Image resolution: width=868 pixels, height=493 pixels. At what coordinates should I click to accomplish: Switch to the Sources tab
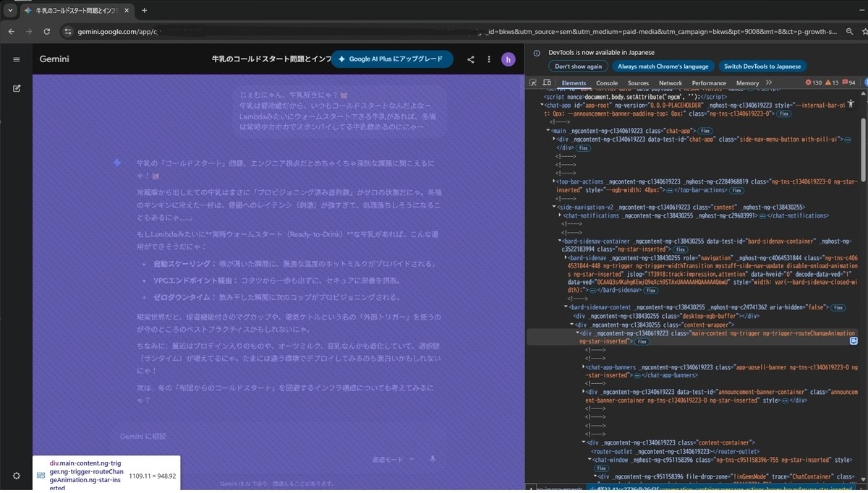point(638,83)
